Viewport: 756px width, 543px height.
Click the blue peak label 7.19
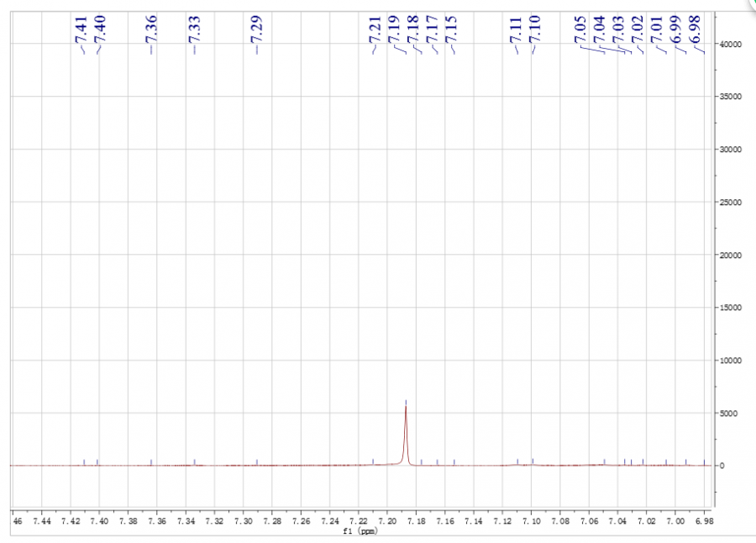tap(394, 30)
